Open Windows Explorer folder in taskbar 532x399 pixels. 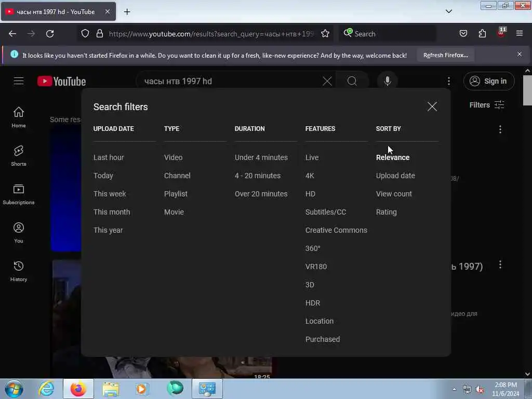[111, 389]
